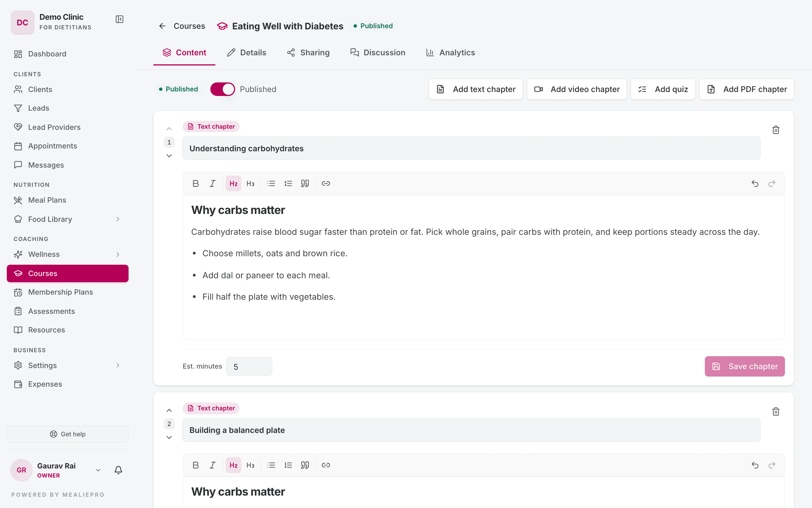Edit Understanding carbohydrates title field

tap(471, 148)
